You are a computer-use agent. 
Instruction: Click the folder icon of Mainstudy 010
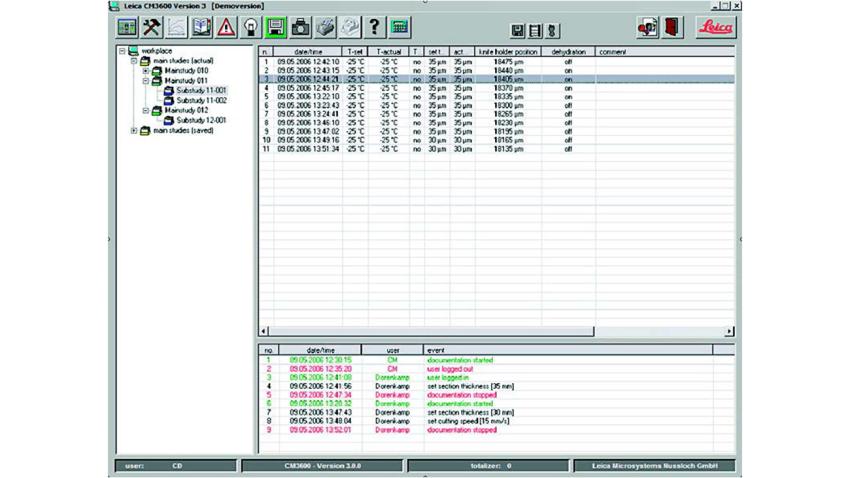pyautogui.click(x=157, y=71)
